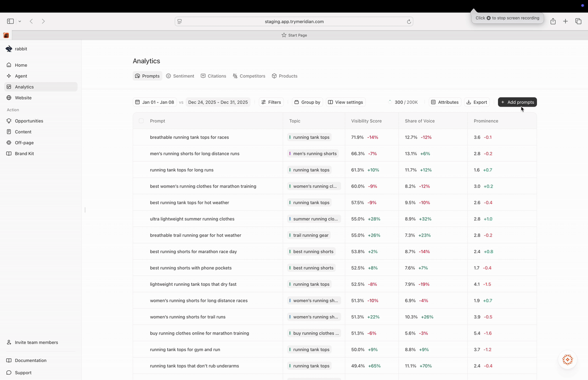Viewport: 588px width, 380px height.
Task: Switch to Citations tab
Action: coord(214,76)
